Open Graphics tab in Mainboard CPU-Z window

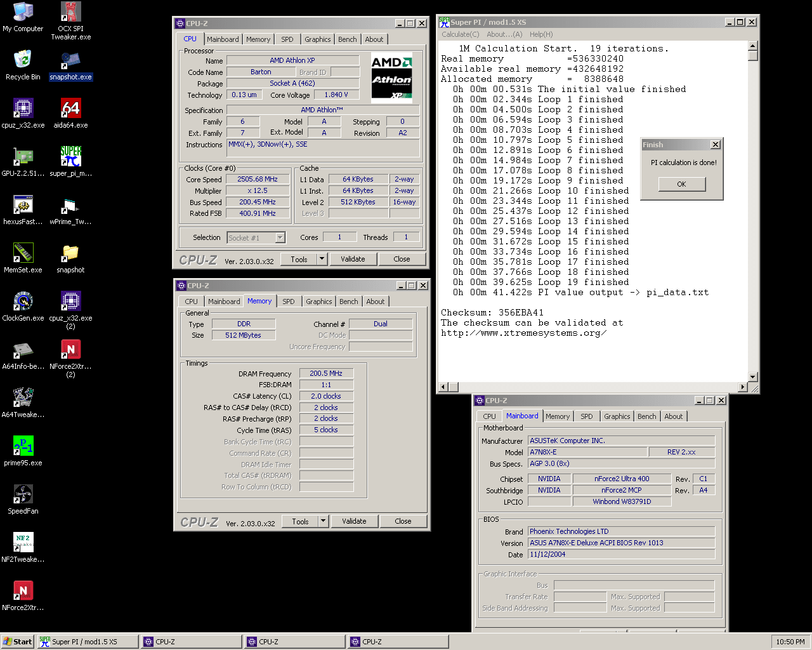[617, 416]
